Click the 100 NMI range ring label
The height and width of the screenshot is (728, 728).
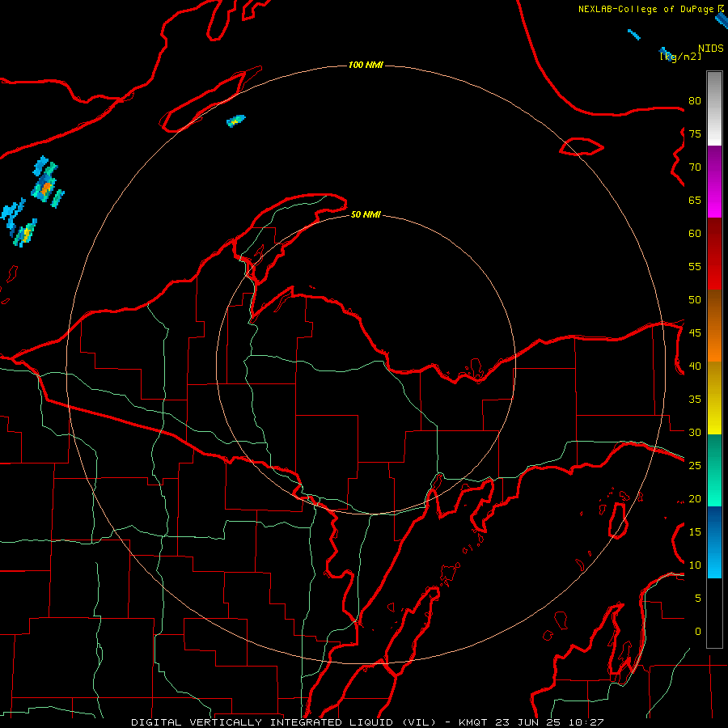[366, 65]
